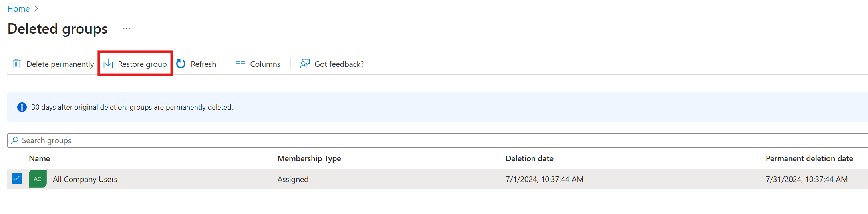The height and width of the screenshot is (214, 868).
Task: Go to the Home breadcrumb link
Action: pyautogui.click(x=18, y=9)
